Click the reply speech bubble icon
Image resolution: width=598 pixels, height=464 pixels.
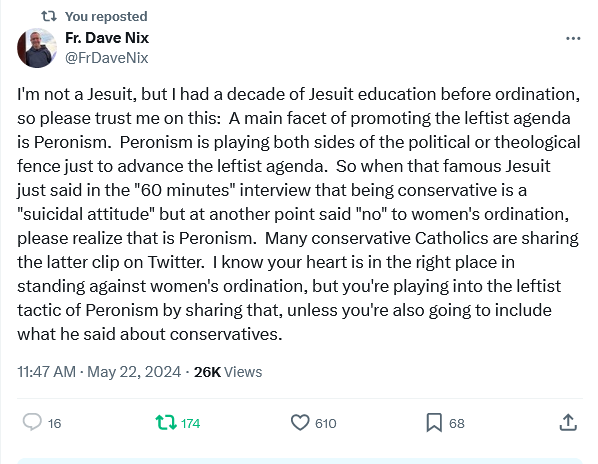[x=32, y=422]
